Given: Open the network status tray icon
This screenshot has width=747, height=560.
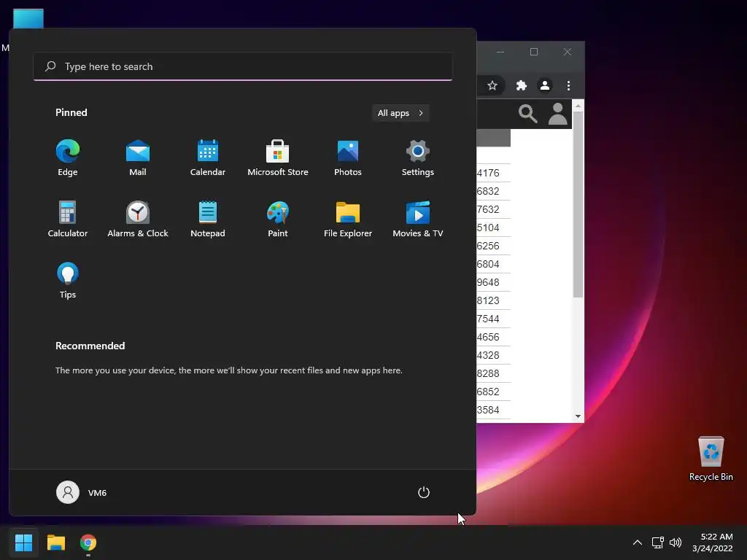Looking at the screenshot, I should point(658,542).
